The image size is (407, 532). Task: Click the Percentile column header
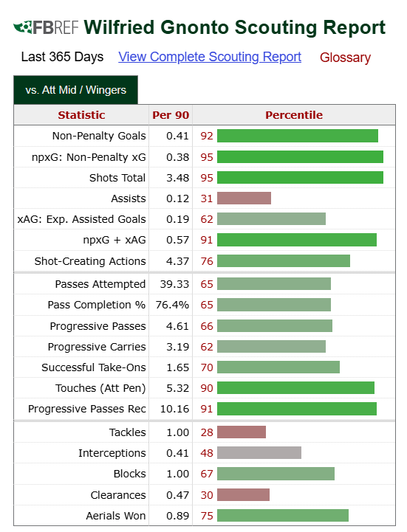pyautogui.click(x=294, y=115)
